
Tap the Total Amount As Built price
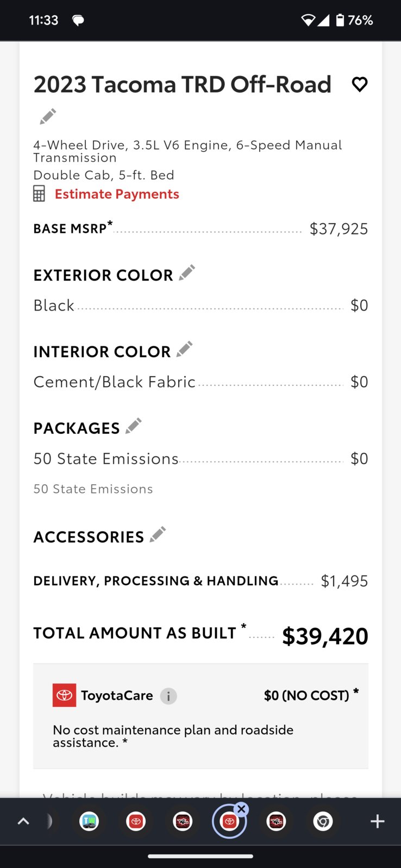click(x=325, y=636)
